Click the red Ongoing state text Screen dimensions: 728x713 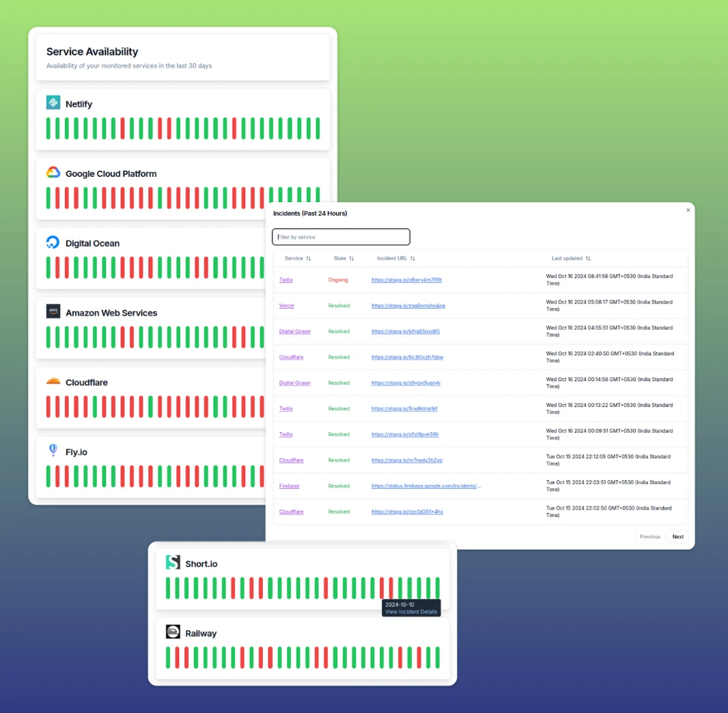[x=338, y=280]
